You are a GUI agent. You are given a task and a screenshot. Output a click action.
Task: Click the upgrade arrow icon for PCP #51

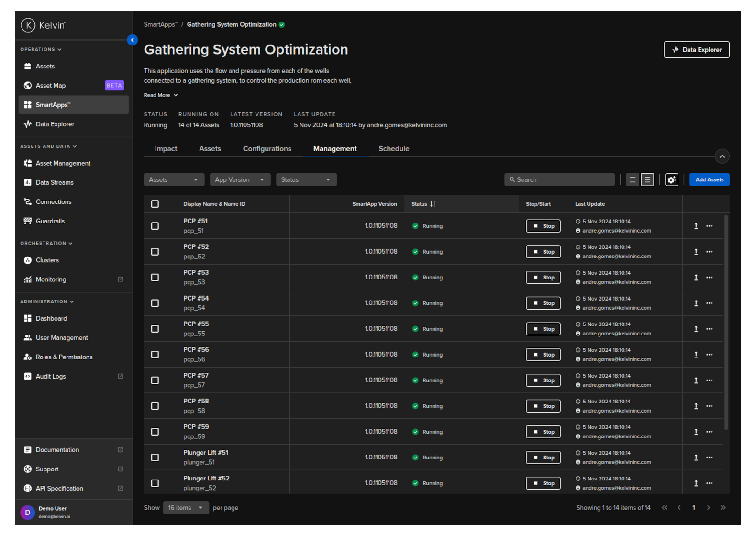point(696,226)
